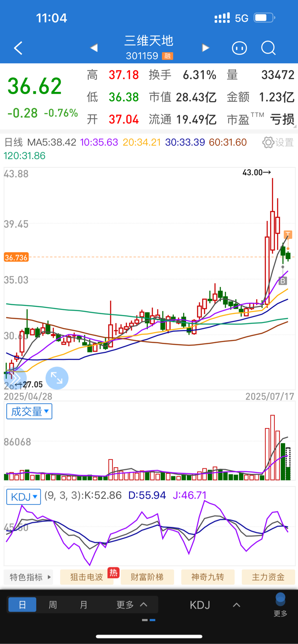Select 月 monthly period tab
298x644 pixels.
(x=83, y=604)
